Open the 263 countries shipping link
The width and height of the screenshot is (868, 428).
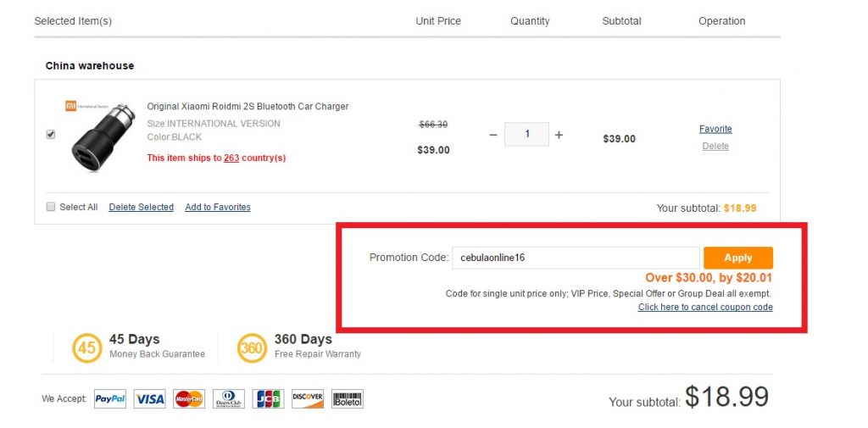[x=231, y=158]
